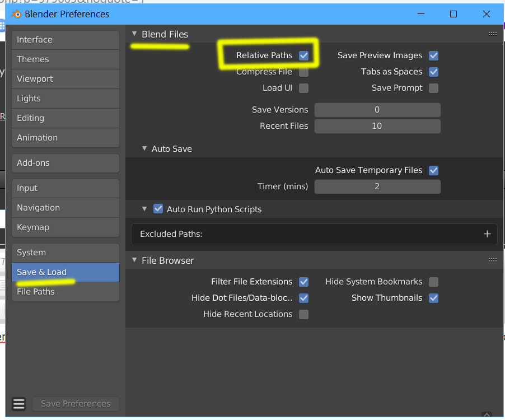Enable the Compress File checkbox
The width and height of the screenshot is (505, 420).
click(x=303, y=72)
